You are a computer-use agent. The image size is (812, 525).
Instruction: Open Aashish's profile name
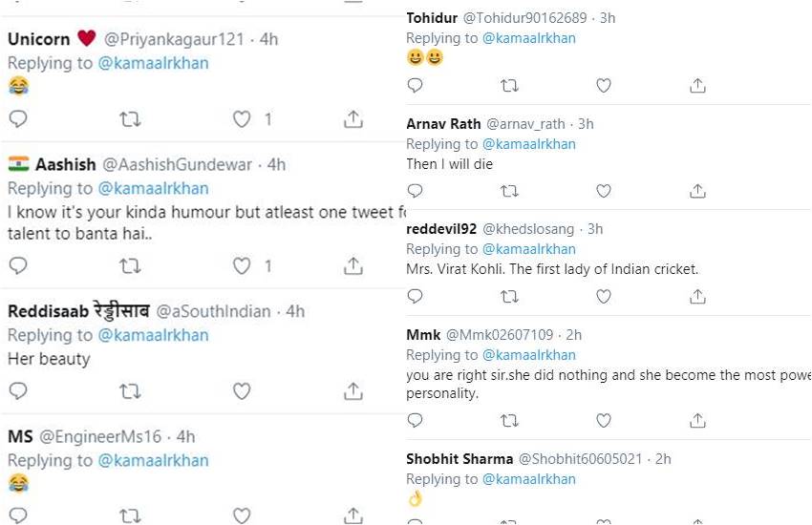(65, 164)
